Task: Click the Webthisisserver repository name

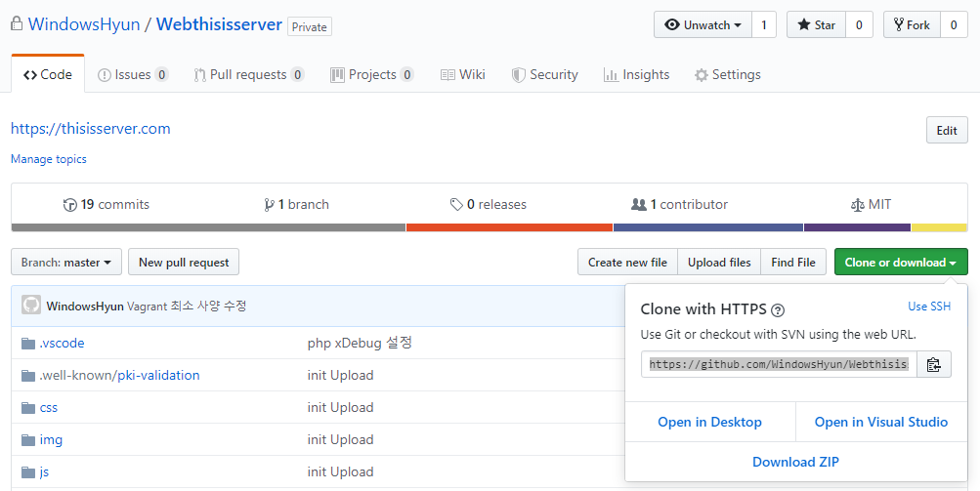Action: point(220,24)
